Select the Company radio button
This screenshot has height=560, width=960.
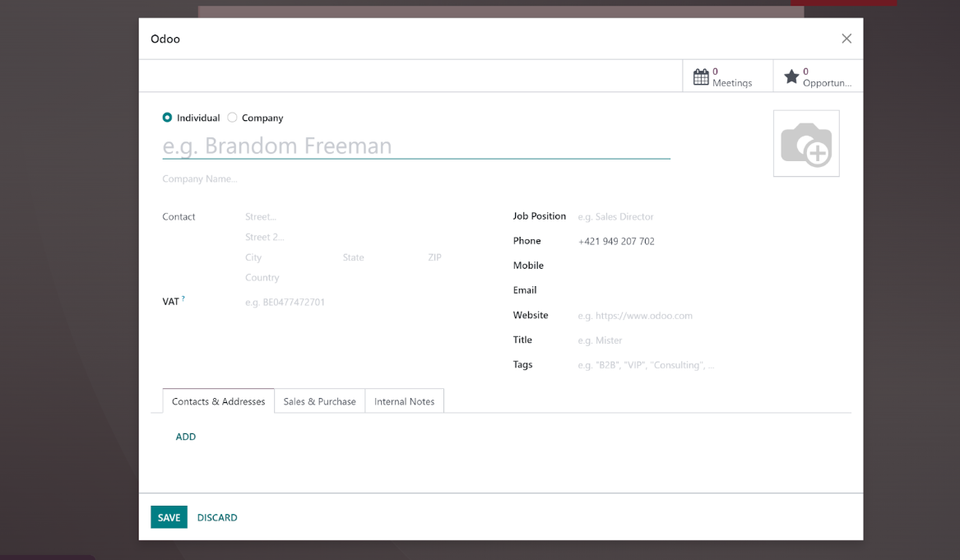tap(233, 118)
